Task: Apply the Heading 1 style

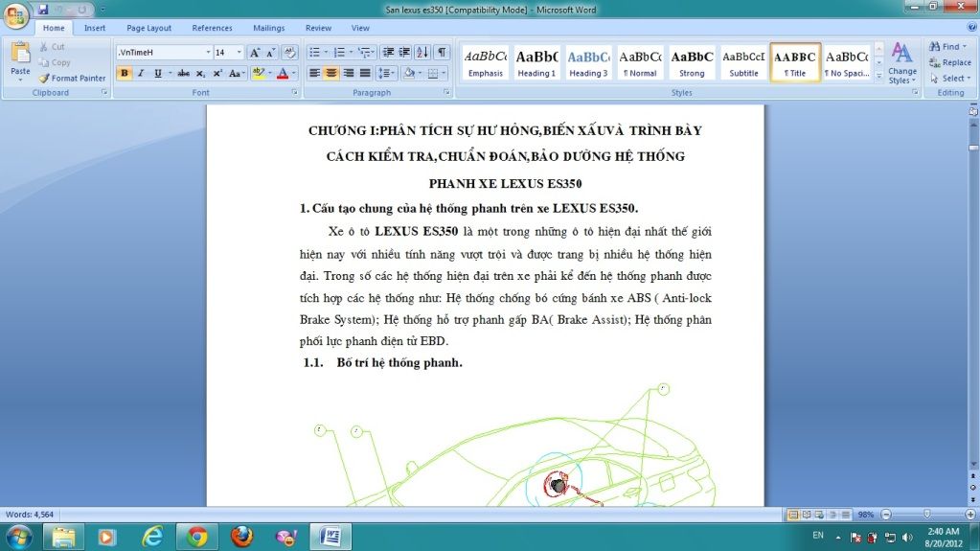Action: coord(536,63)
